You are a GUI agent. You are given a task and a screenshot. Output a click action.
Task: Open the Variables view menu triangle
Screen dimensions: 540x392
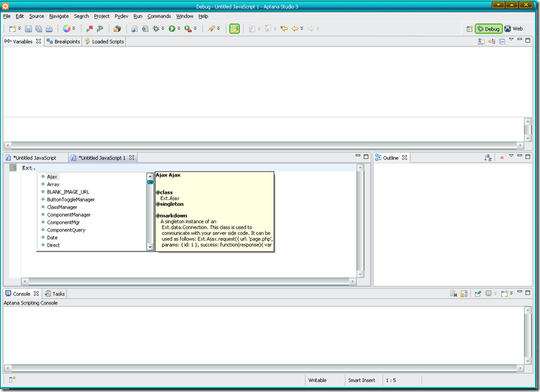(511, 40)
